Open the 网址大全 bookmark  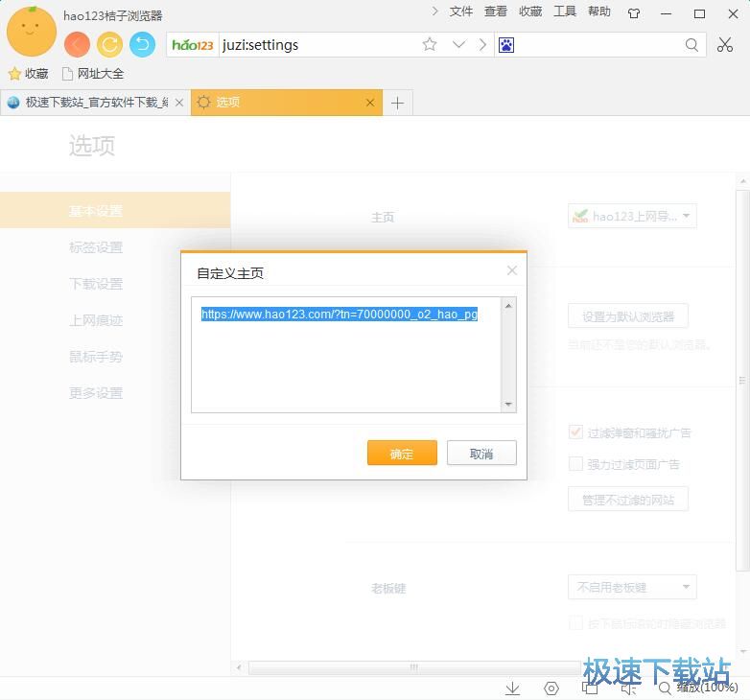[x=93, y=74]
